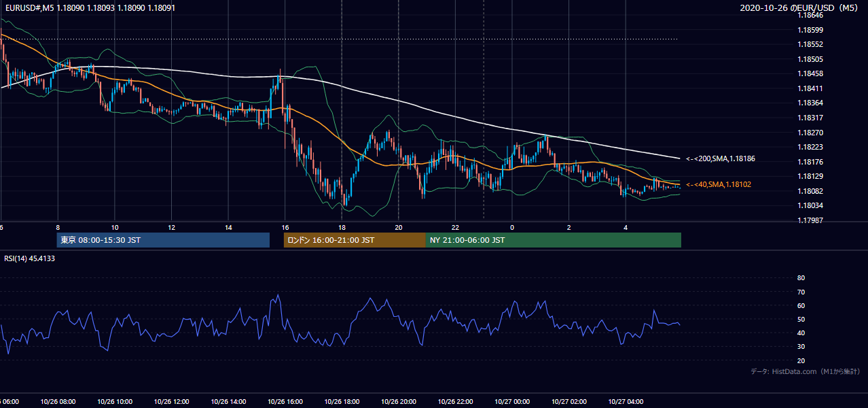Click hour tick 20 on the chart axis
This screenshot has height=408, width=868.
click(399, 228)
